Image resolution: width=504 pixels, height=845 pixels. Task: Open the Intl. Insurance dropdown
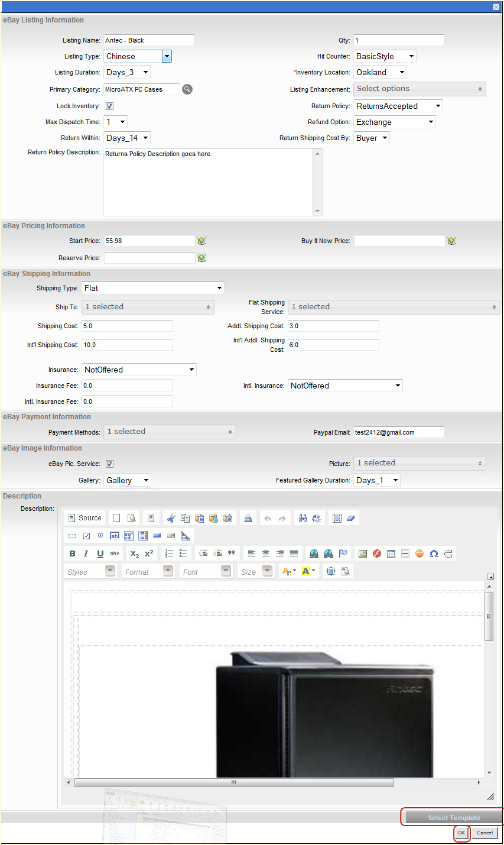pos(346,386)
